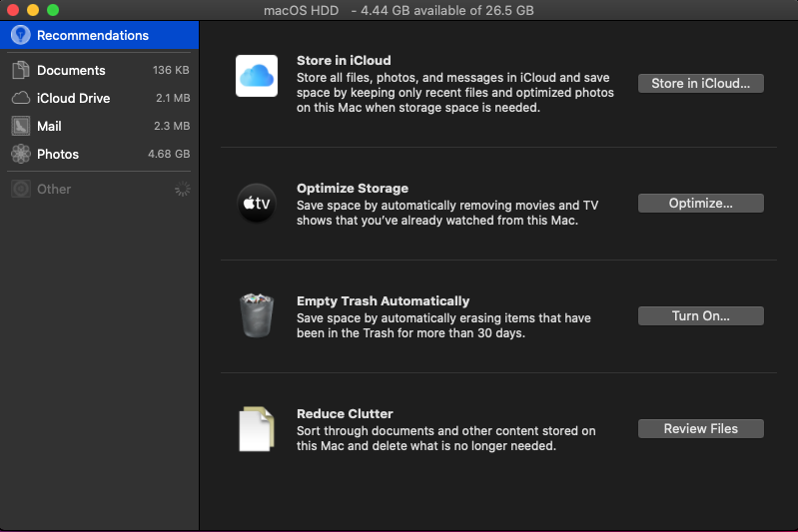This screenshot has width=798, height=532.
Task: Click the Recommendations lightbulb icon
Action: [x=21, y=35]
